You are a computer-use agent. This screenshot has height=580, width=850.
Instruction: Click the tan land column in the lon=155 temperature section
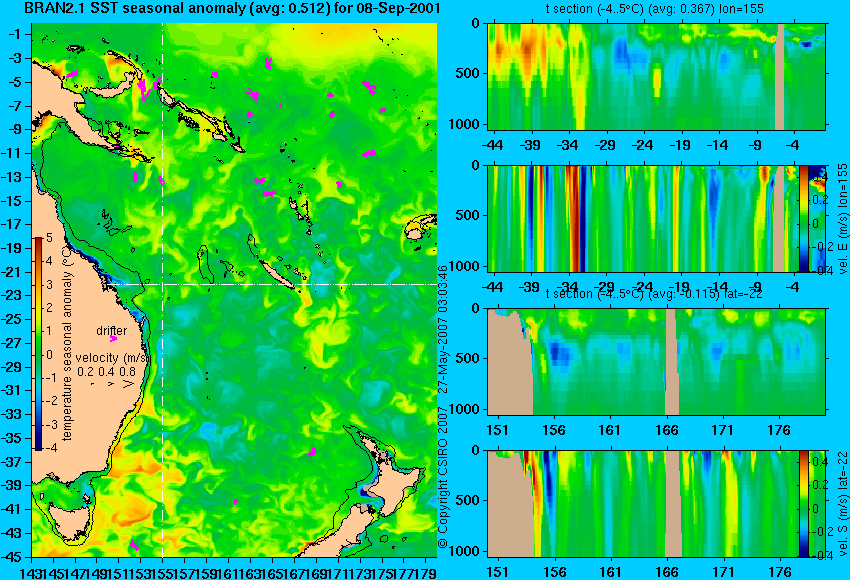(x=780, y=76)
